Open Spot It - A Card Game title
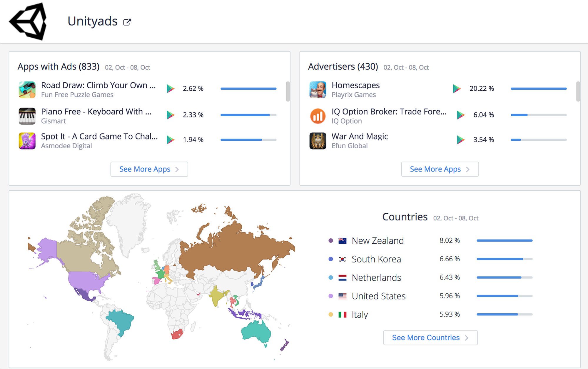 (x=99, y=137)
